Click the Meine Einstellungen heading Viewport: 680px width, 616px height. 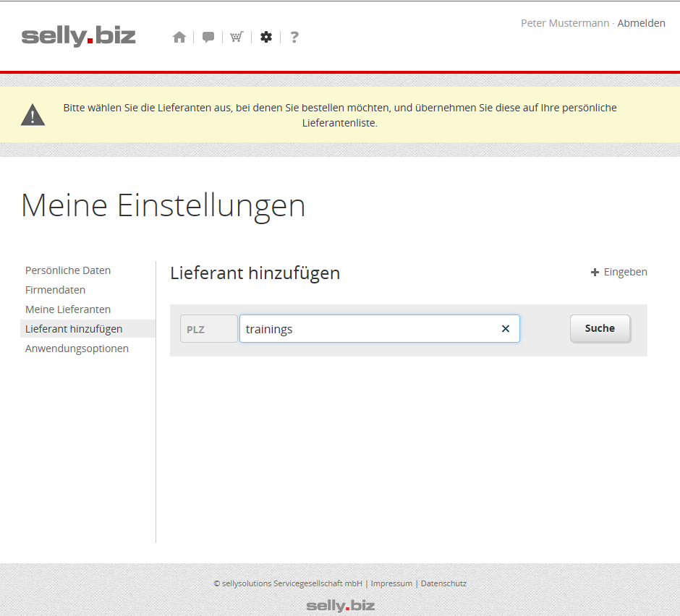(x=163, y=205)
